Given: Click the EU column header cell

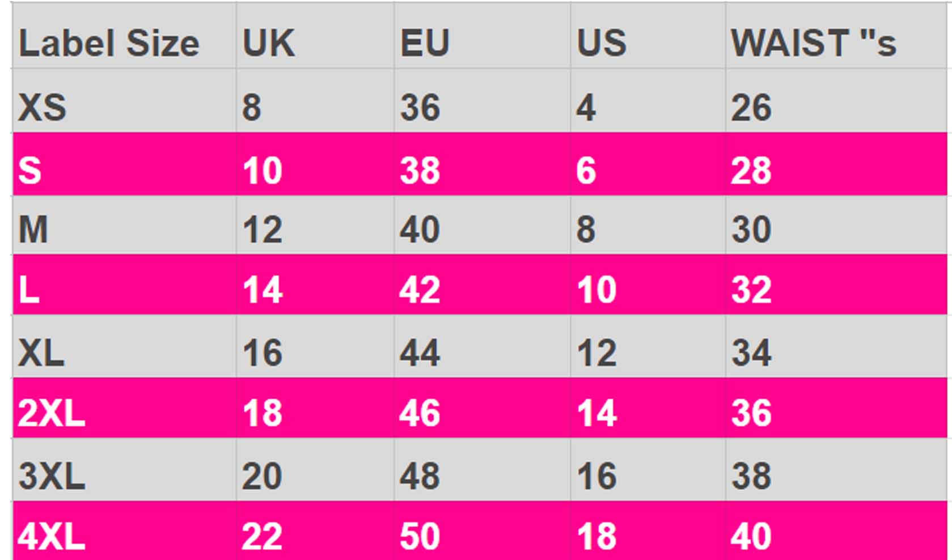Looking at the screenshot, I should [x=425, y=43].
